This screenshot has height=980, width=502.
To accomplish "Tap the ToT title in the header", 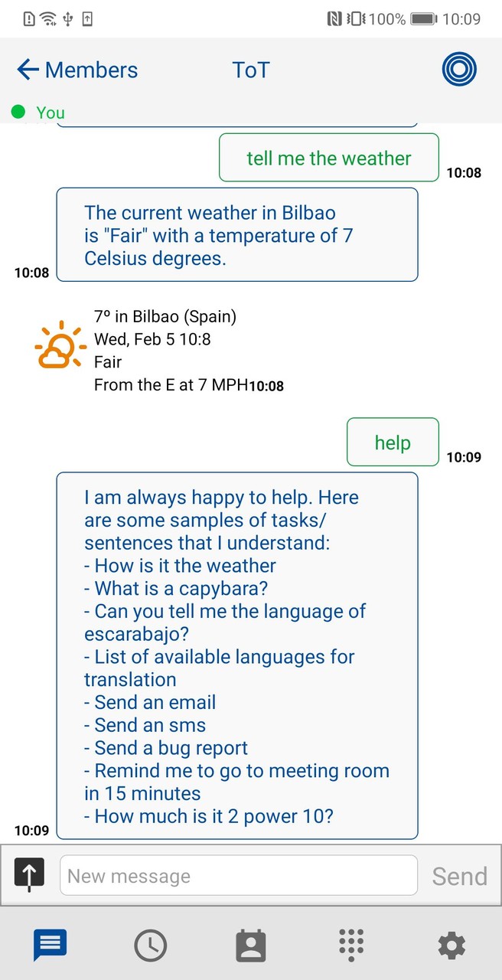I will click(x=251, y=69).
